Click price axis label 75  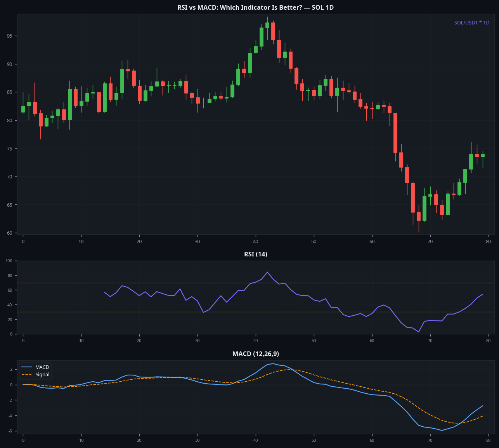point(9,149)
